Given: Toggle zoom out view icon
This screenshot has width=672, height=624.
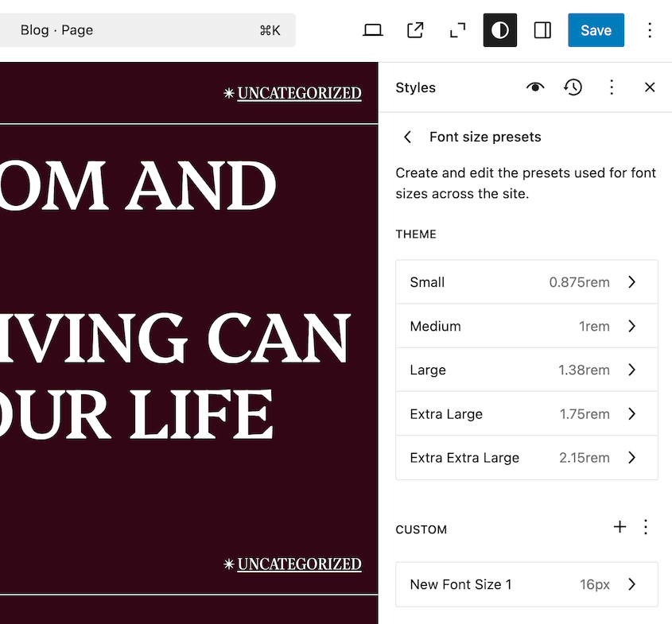Looking at the screenshot, I should tap(457, 30).
